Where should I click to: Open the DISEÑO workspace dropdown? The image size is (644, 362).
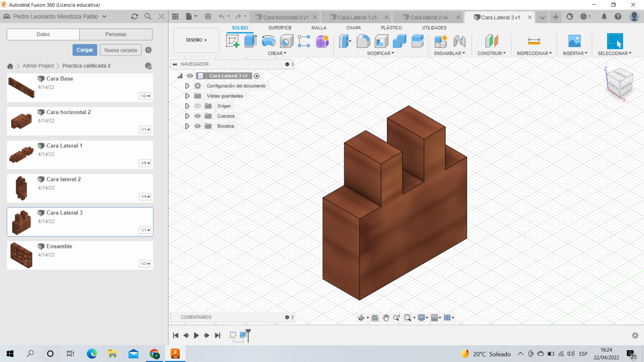[x=196, y=40]
